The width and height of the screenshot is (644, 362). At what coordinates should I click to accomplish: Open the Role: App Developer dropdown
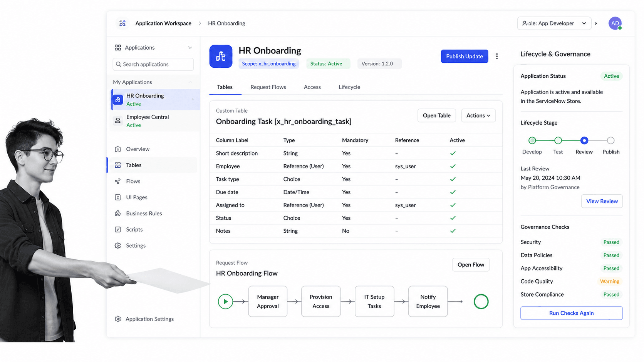[x=554, y=23]
